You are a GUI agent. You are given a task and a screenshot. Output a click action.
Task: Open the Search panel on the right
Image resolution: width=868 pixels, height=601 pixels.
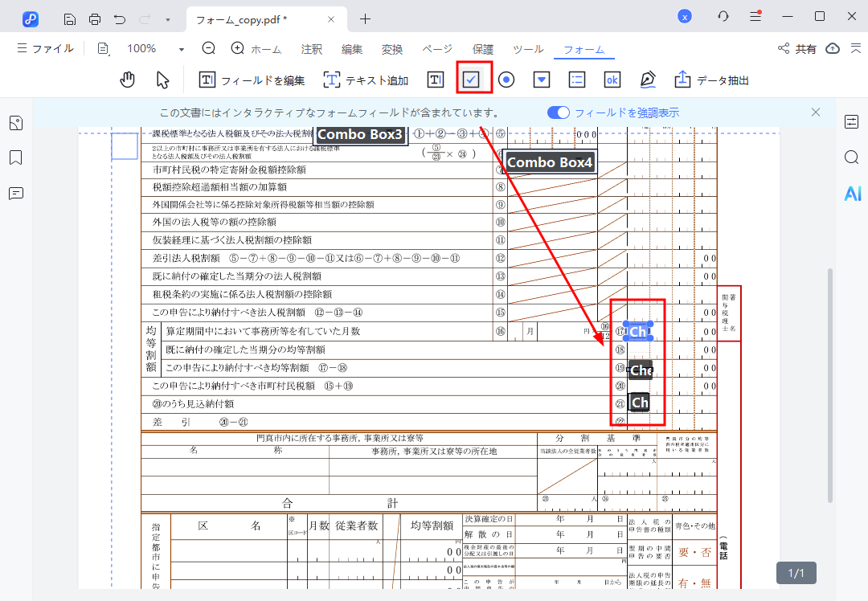pyautogui.click(x=853, y=157)
